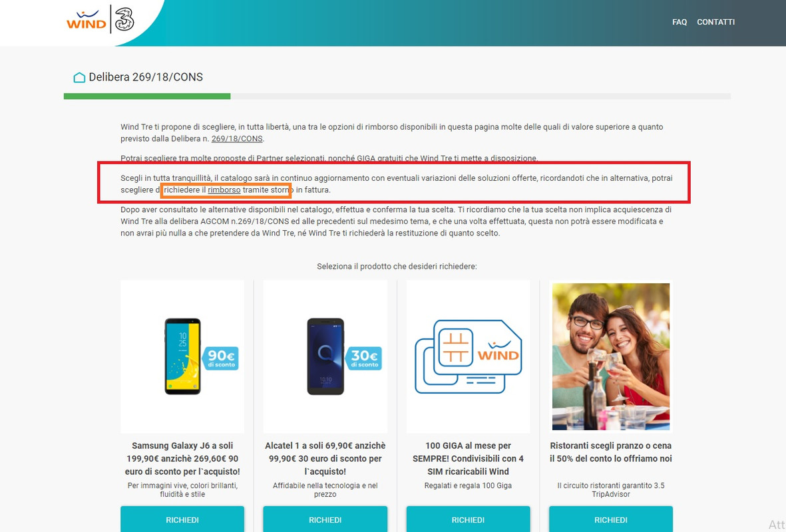The image size is (786, 532).
Task: Request the 100 GIGA offer with RICHIEDI
Action: [x=468, y=519]
